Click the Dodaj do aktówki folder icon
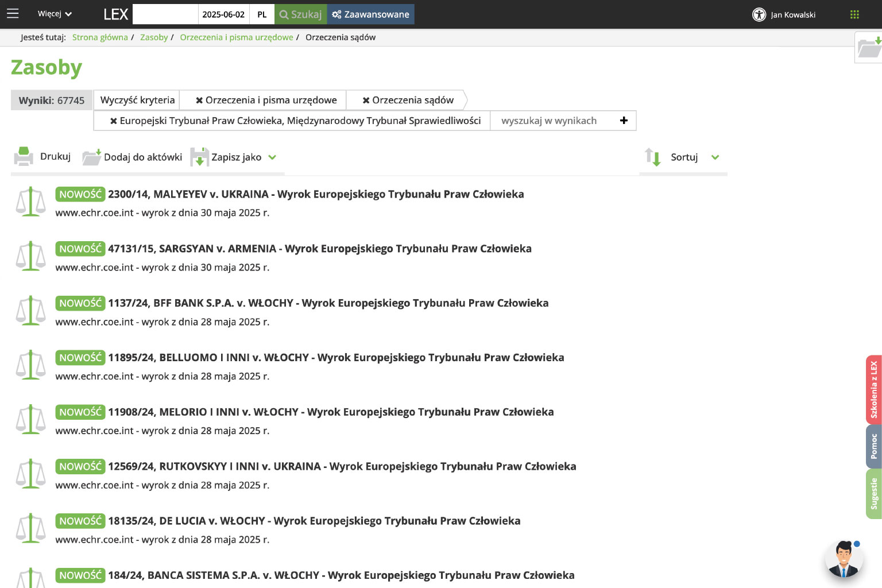The height and width of the screenshot is (588, 882). [x=91, y=157]
